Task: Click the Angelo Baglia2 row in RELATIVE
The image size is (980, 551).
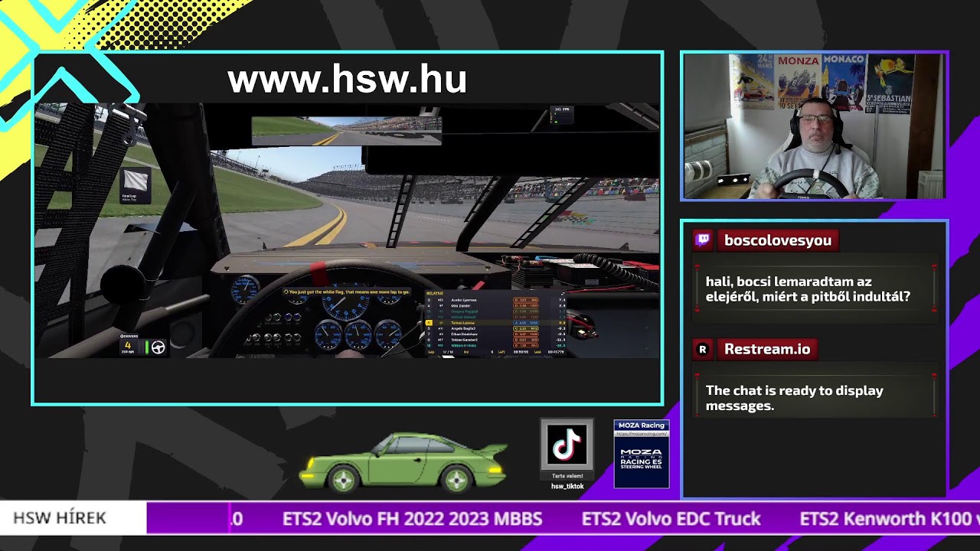Action: [x=496, y=328]
